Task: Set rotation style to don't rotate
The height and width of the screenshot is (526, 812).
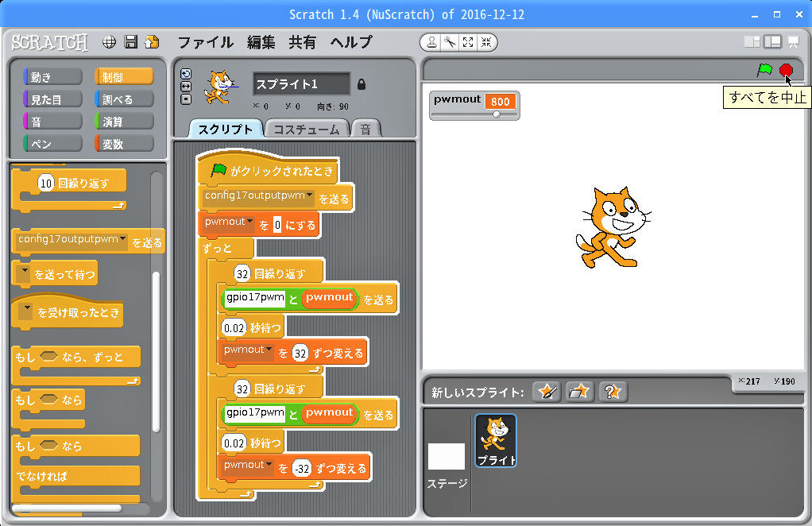Action: 186,99
